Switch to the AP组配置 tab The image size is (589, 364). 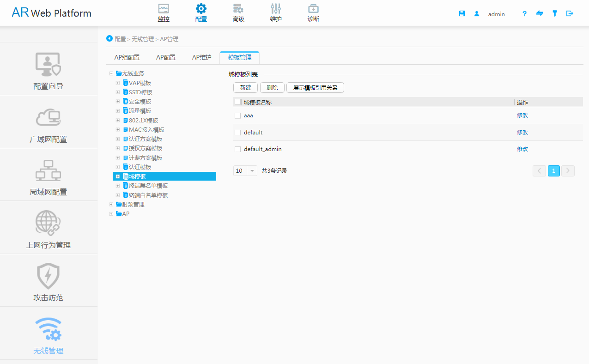coord(127,57)
